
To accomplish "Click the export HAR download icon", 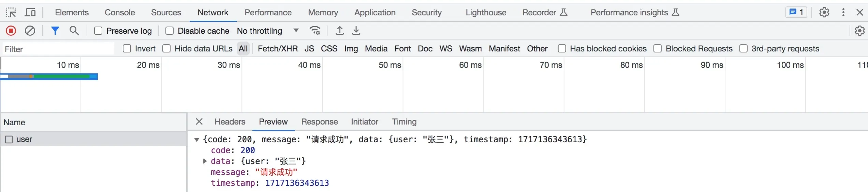I will click(x=356, y=31).
